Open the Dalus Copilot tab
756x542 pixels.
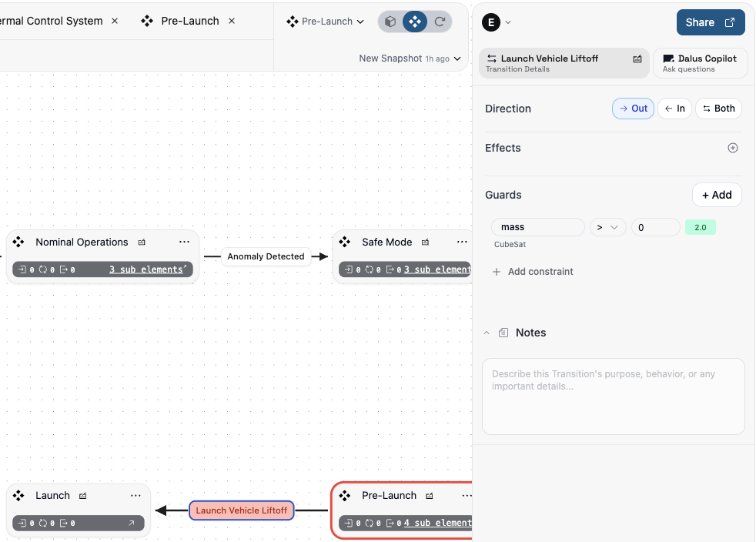click(700, 63)
